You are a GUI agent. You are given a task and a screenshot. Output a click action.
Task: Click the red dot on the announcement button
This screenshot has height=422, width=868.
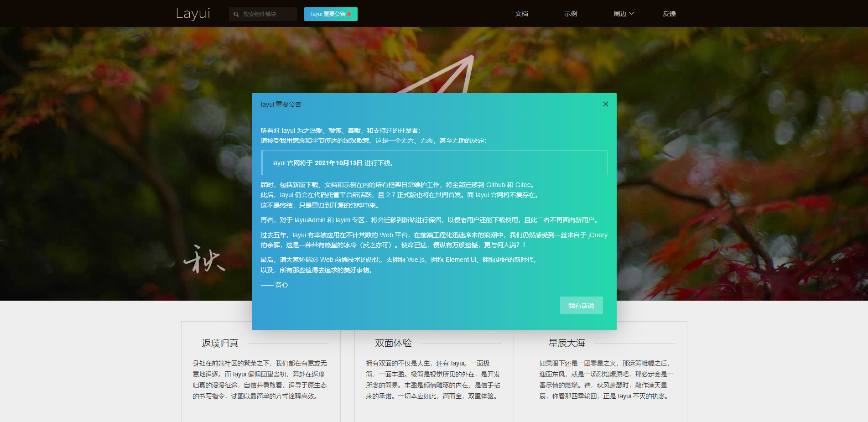point(349,14)
